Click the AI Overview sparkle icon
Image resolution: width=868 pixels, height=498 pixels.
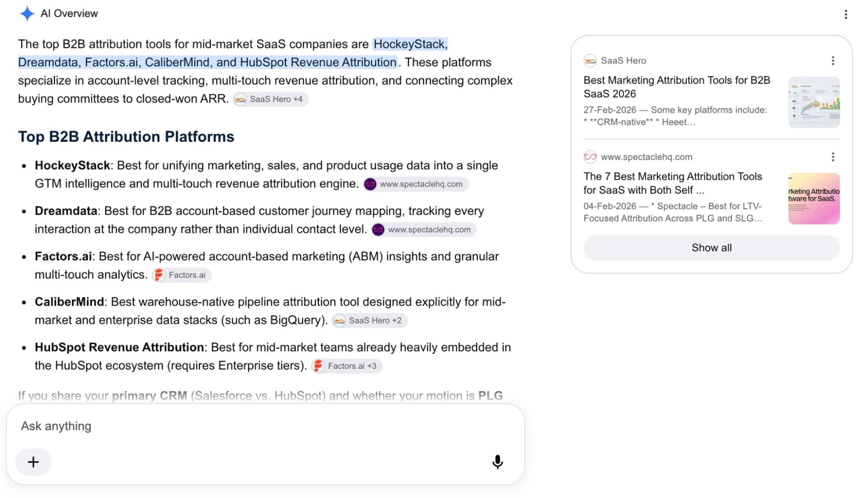pyautogui.click(x=26, y=13)
